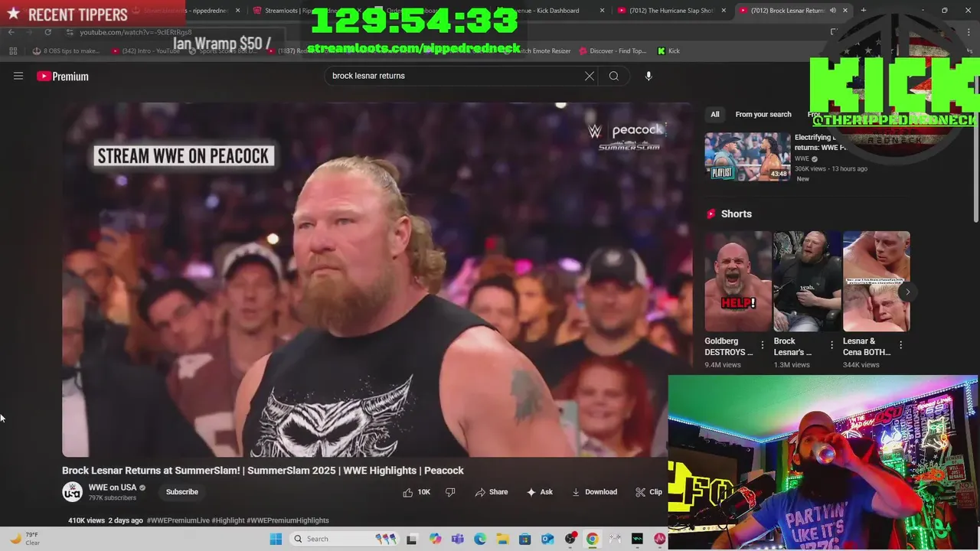
Task: Open the YouTube guide hamburger menu
Action: [18, 76]
